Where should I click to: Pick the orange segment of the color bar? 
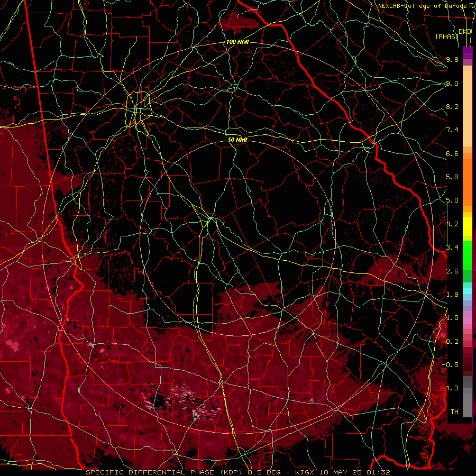[x=467, y=182]
